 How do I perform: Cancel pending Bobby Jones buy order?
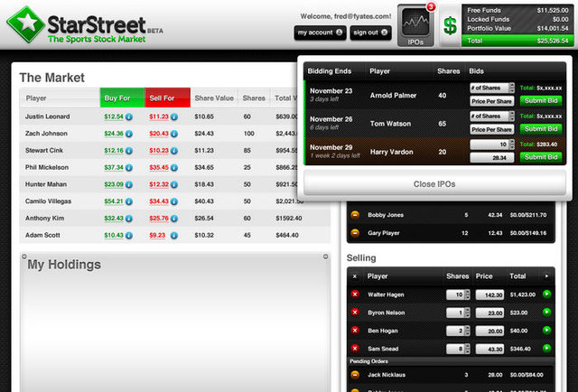(x=355, y=215)
